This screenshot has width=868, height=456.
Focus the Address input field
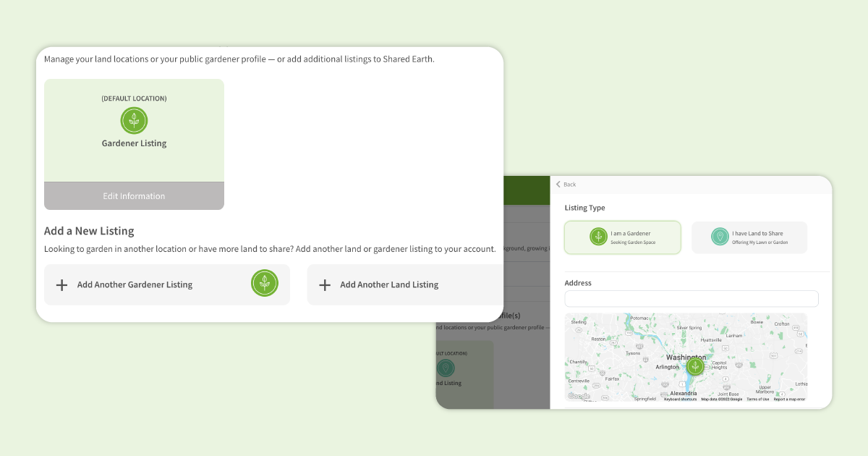tap(692, 299)
